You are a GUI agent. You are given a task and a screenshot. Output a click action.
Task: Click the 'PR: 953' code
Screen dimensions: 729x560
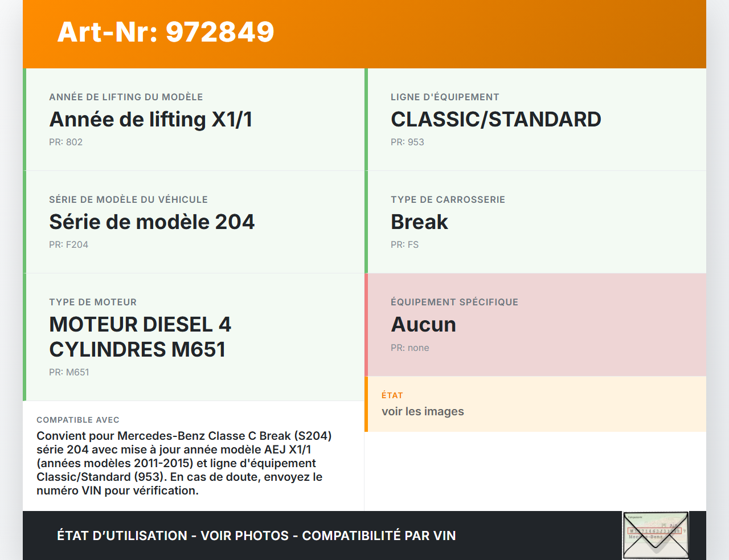[x=407, y=142]
